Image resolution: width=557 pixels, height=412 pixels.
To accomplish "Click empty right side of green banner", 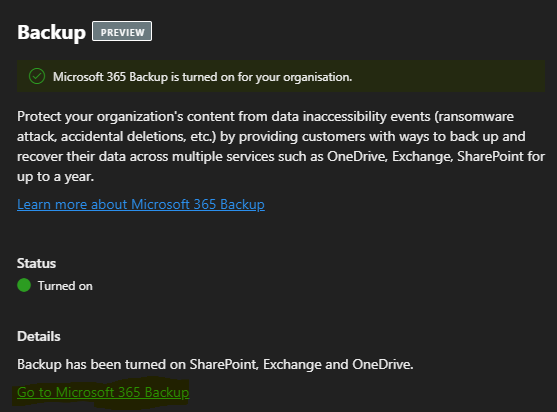I will point(448,76).
